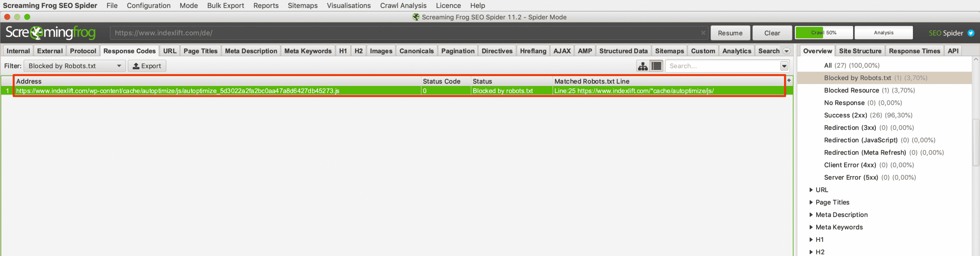Expand the H1 tree section

(x=811, y=240)
